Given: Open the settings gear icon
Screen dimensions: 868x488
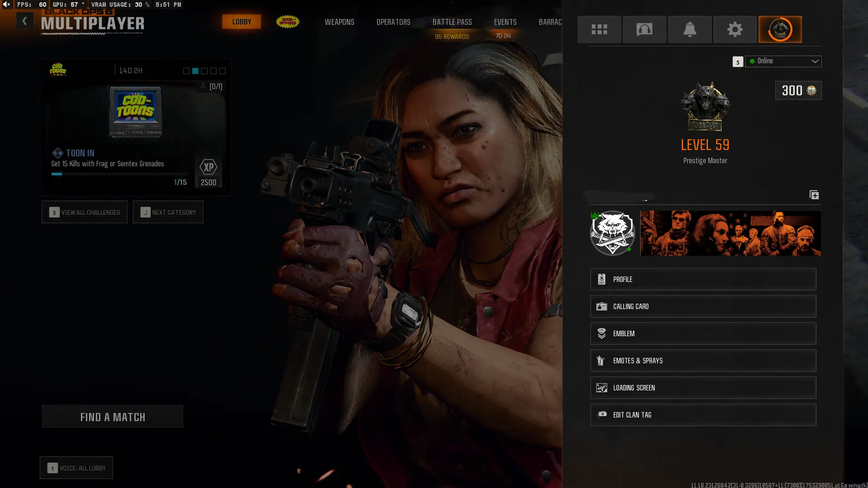Looking at the screenshot, I should (x=735, y=29).
